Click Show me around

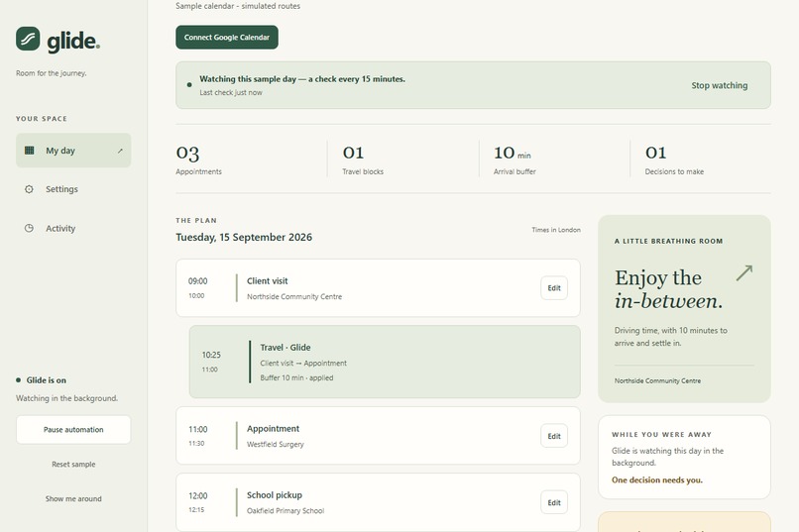pos(73,499)
